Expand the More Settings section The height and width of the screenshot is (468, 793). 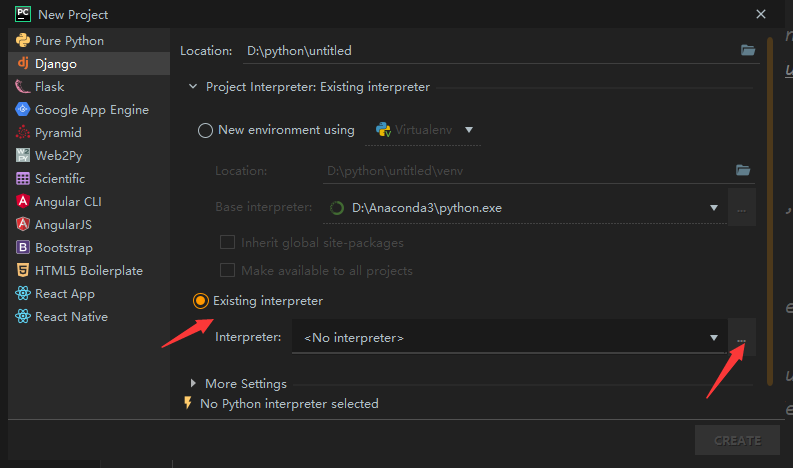point(194,383)
